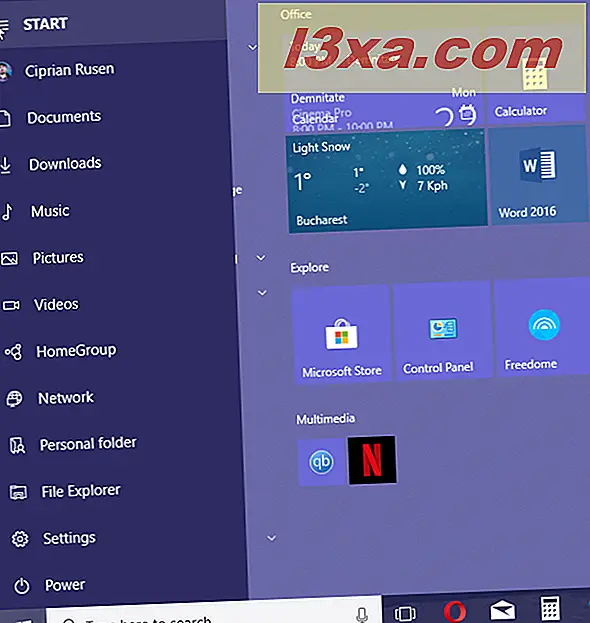The width and height of the screenshot is (590, 623).
Task: Launch the Freedome tile
Action: [x=542, y=327]
